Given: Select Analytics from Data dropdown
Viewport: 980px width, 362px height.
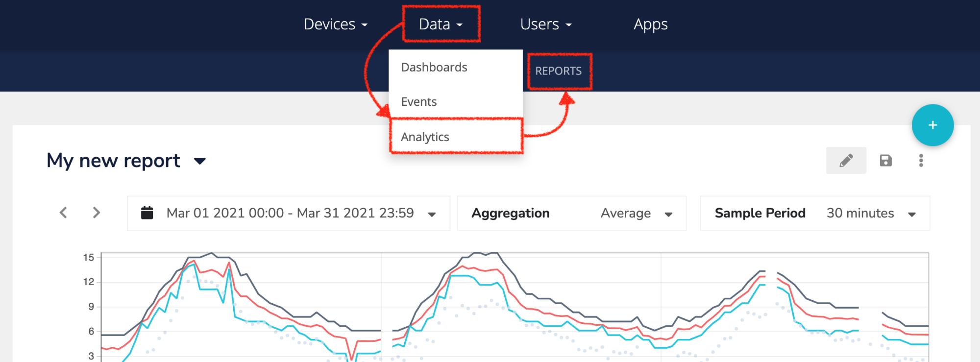Looking at the screenshot, I should [x=456, y=137].
